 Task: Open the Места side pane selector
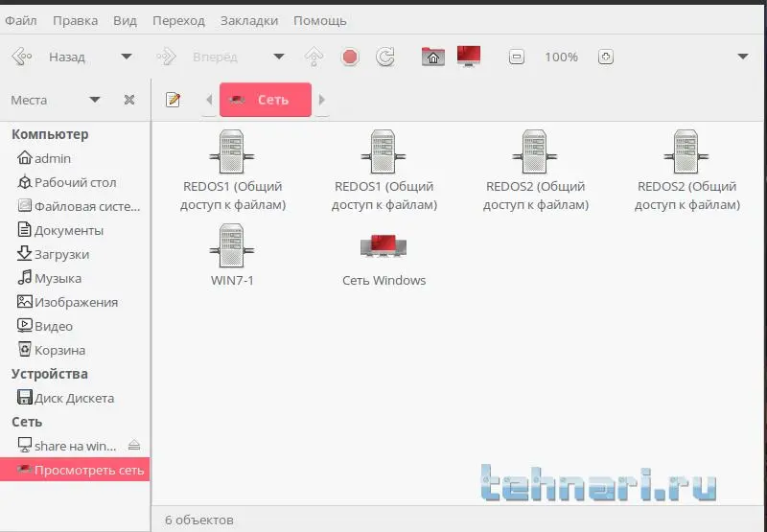56,100
